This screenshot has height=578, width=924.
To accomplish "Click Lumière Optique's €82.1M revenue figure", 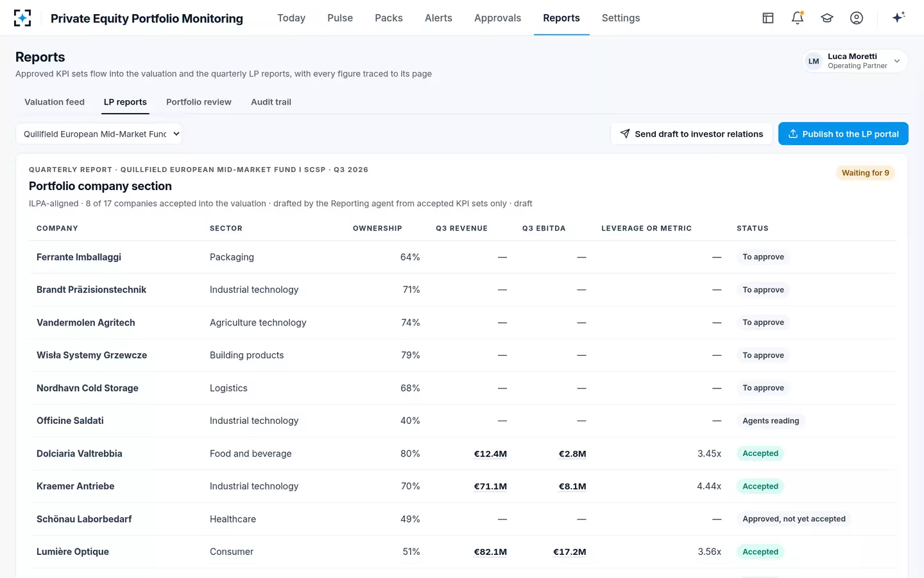I will (x=490, y=552).
